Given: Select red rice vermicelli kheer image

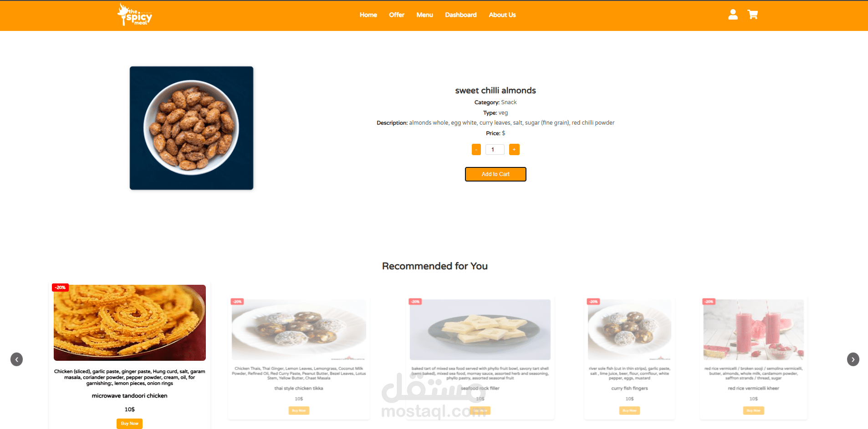Looking at the screenshot, I should (x=754, y=330).
